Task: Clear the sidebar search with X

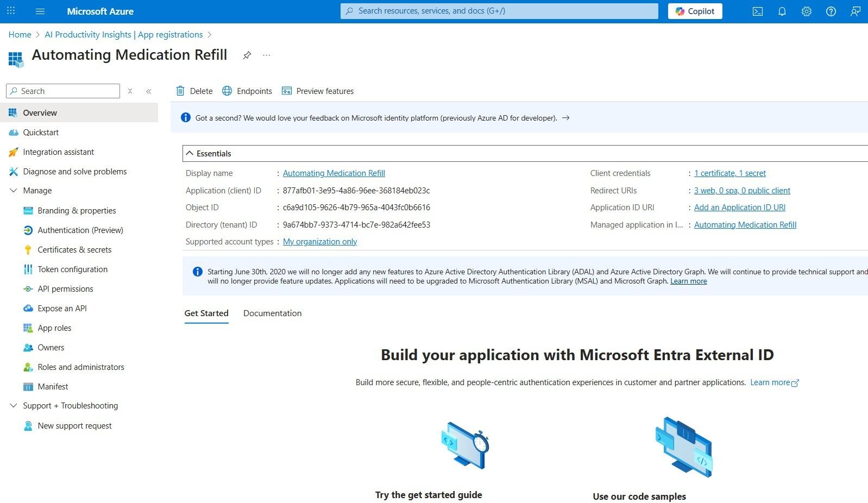Action: click(x=130, y=91)
